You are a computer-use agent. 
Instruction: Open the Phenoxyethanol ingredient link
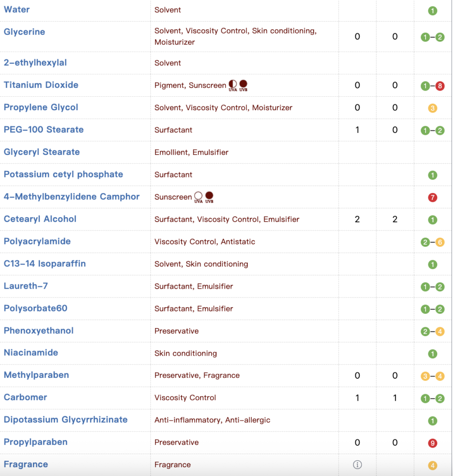click(x=39, y=331)
